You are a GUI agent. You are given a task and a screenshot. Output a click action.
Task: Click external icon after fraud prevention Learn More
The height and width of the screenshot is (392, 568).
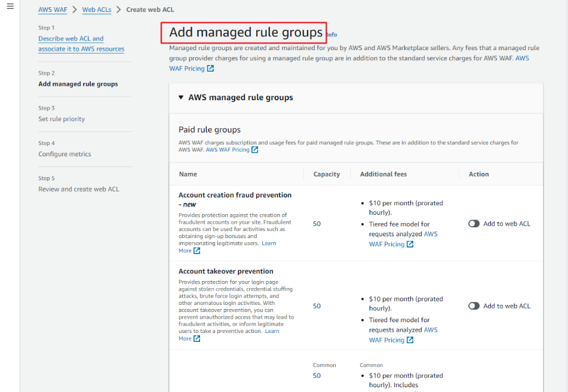[197, 251]
